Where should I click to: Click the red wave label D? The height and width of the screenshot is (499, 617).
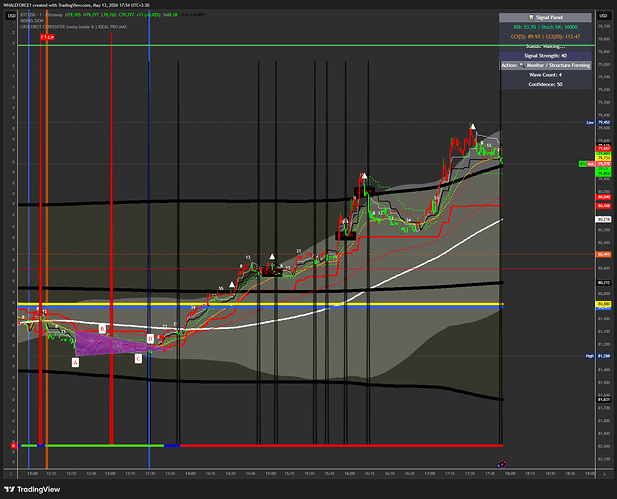(x=150, y=338)
